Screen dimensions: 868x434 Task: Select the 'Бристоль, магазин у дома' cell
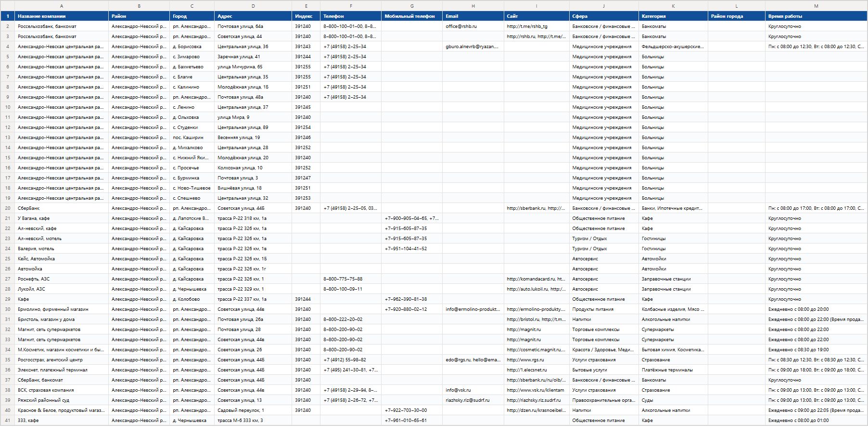point(62,319)
